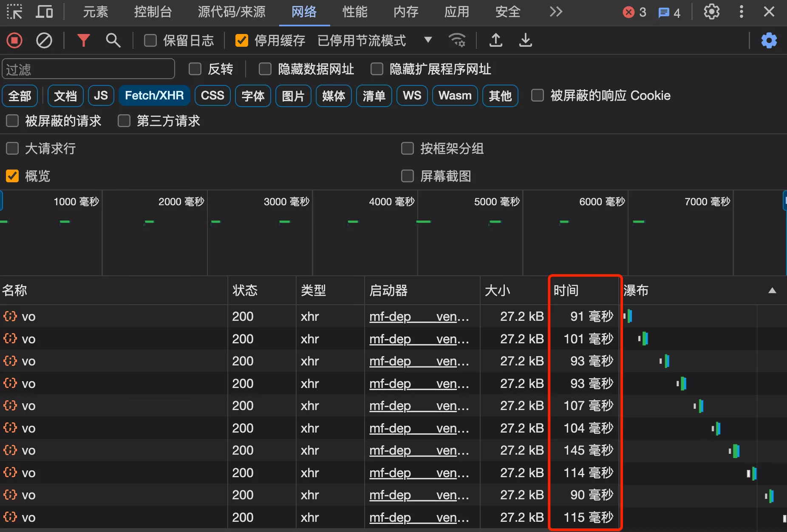The image size is (787, 532).
Task: Filter by 文档 type
Action: point(65,96)
